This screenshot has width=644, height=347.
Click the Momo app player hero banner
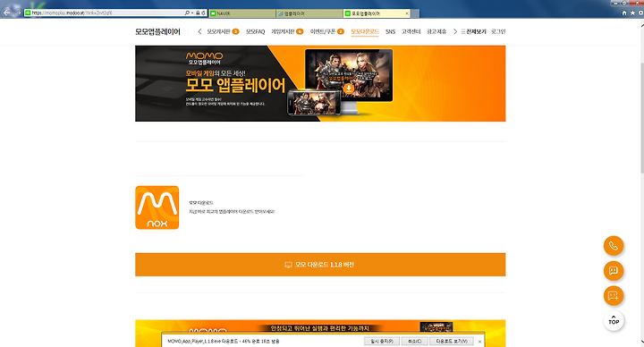[320, 83]
